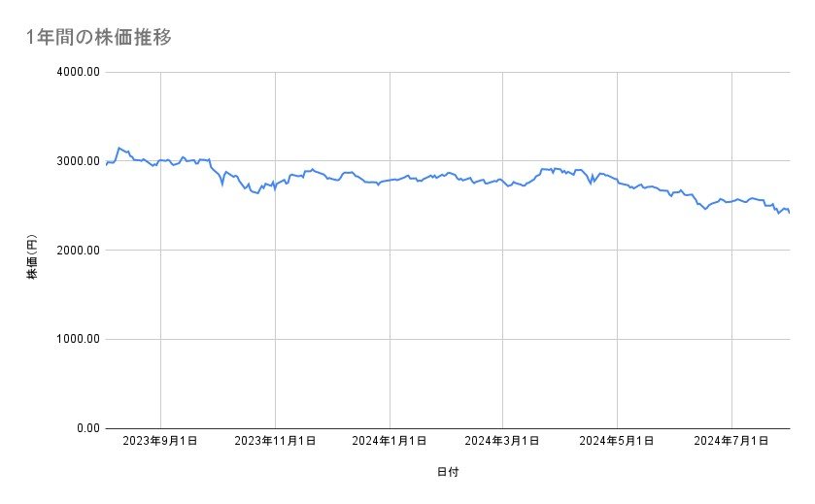Screen dimensions: 815x504
Task: Select the horizontal axis title 日付
Action: [448, 472]
